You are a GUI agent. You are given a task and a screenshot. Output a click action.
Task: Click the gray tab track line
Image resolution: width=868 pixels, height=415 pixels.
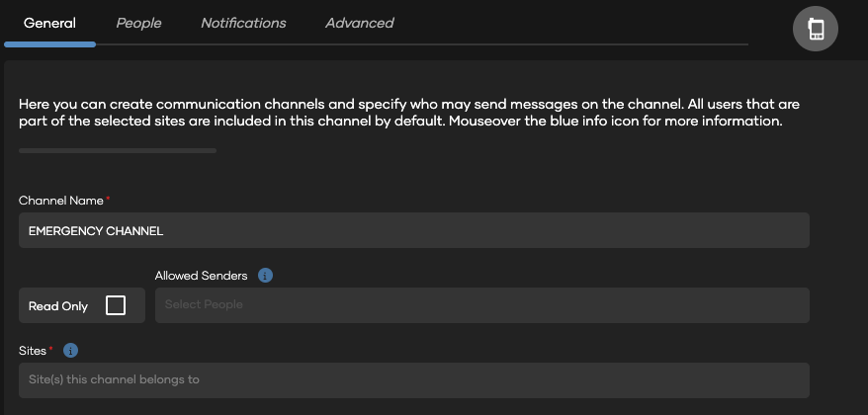pyautogui.click(x=422, y=44)
